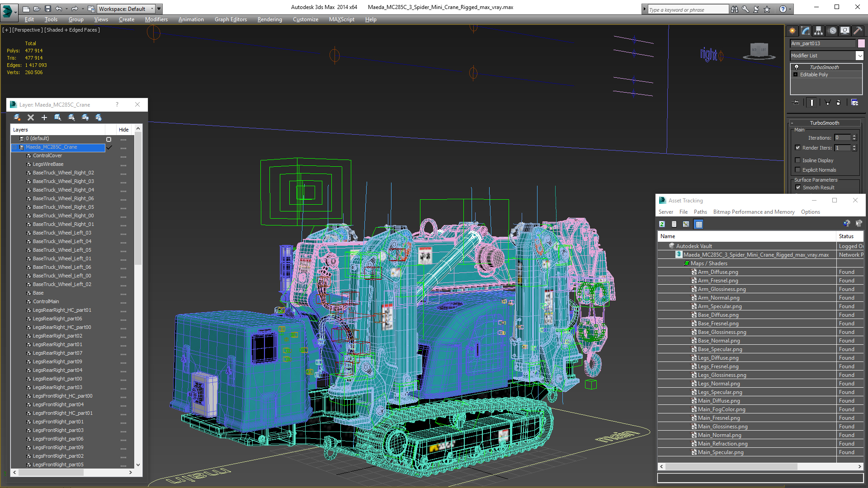The image size is (868, 488).
Task: Increase Iterations spinner up arrow
Action: click(854, 136)
